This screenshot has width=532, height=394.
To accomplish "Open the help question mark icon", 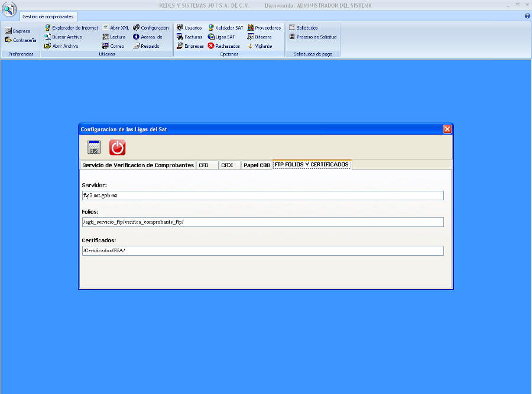I will click(527, 16).
